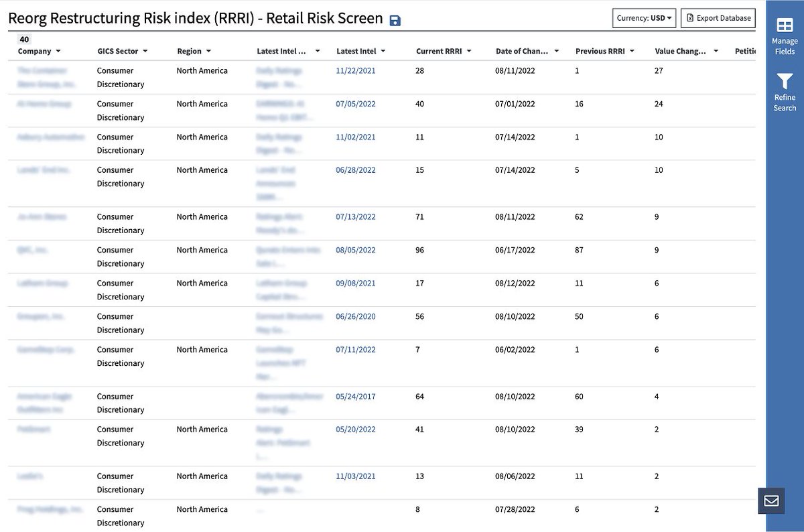
Task: Open Region column dropdown
Action: [x=208, y=52]
